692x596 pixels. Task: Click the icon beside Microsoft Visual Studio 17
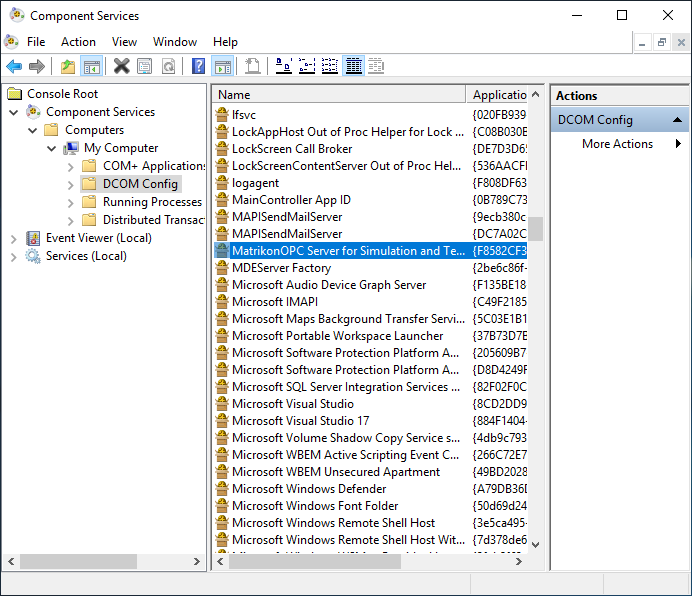tap(222, 421)
